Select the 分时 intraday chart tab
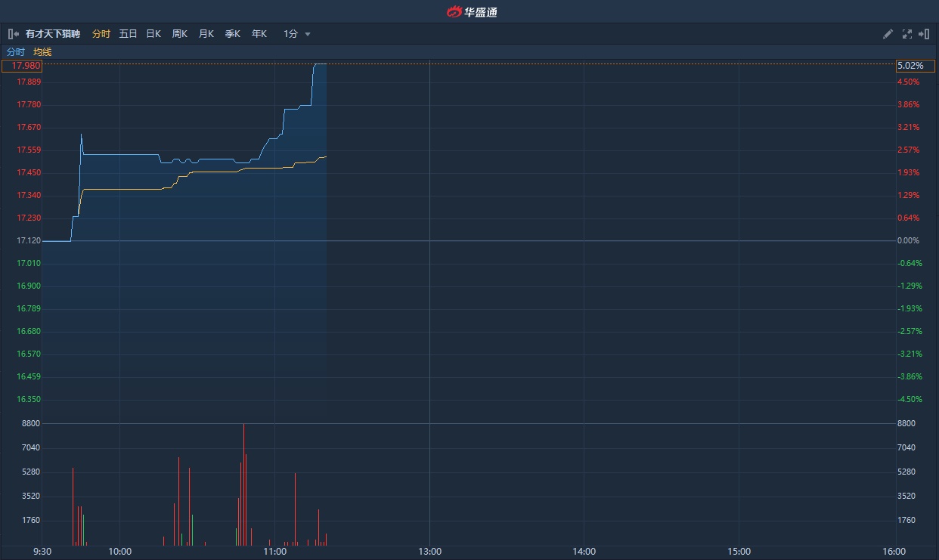 click(x=101, y=34)
